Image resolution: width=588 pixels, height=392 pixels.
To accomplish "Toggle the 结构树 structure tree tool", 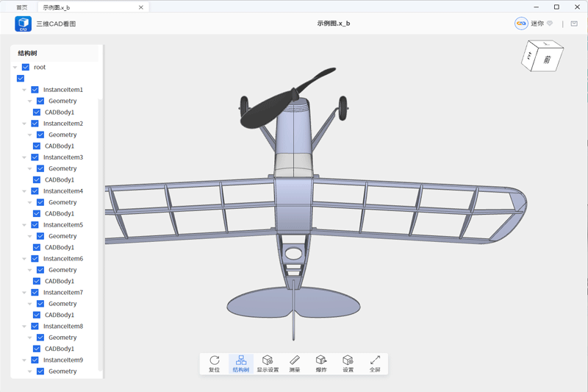I will coord(241,363).
